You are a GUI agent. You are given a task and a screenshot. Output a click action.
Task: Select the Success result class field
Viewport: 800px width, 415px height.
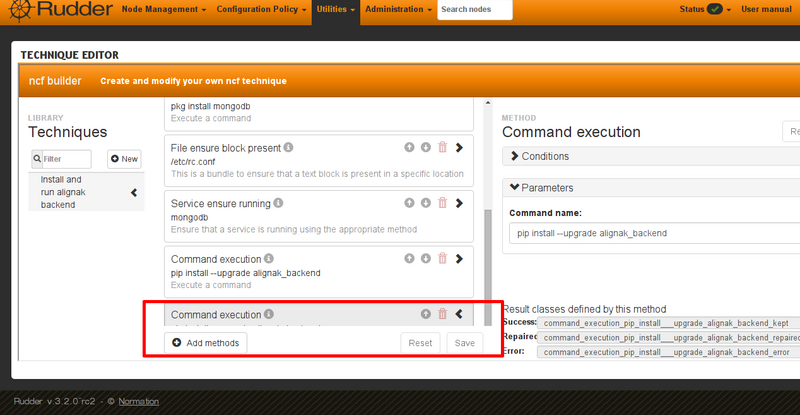point(669,323)
